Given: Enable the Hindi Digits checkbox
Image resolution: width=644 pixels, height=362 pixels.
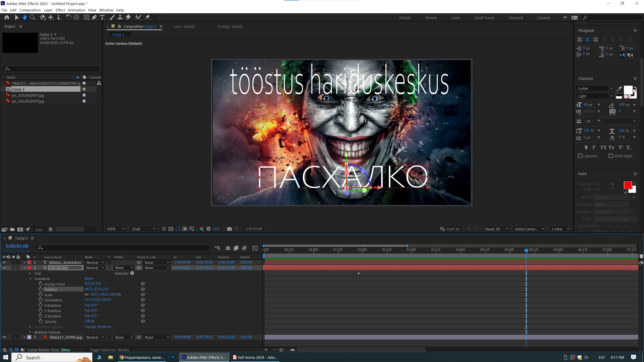Looking at the screenshot, I should click(x=611, y=156).
